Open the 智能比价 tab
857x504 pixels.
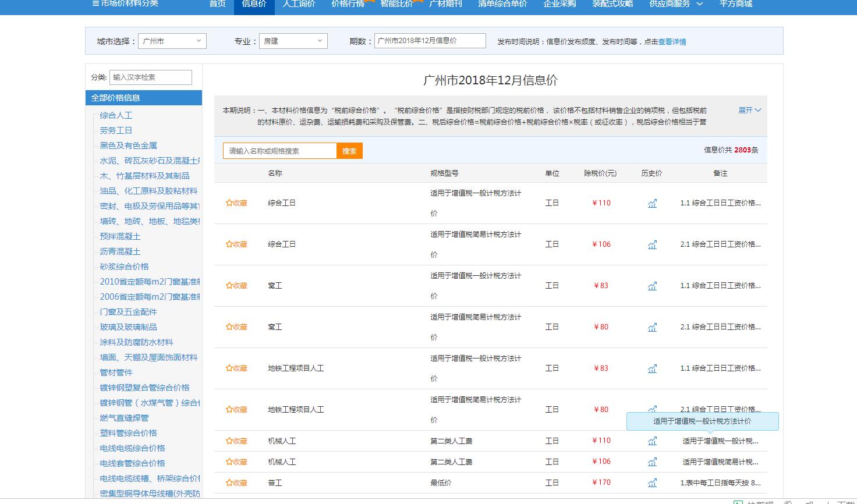point(396,3)
